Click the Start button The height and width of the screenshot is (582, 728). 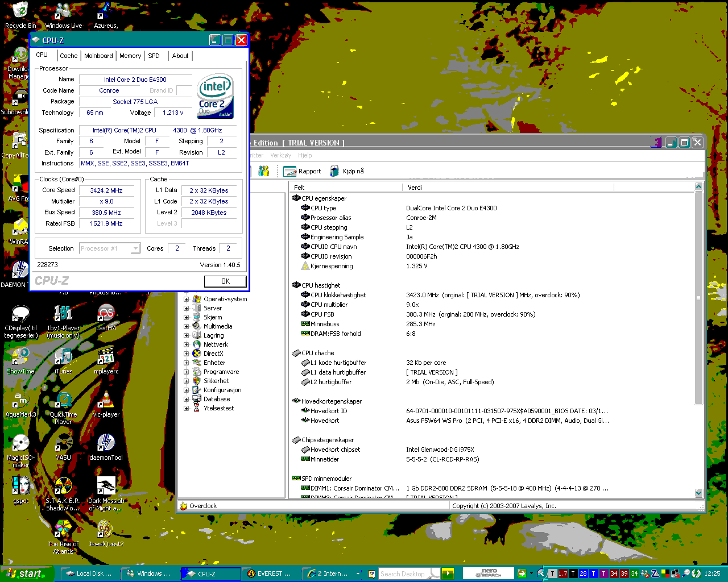[27, 573]
